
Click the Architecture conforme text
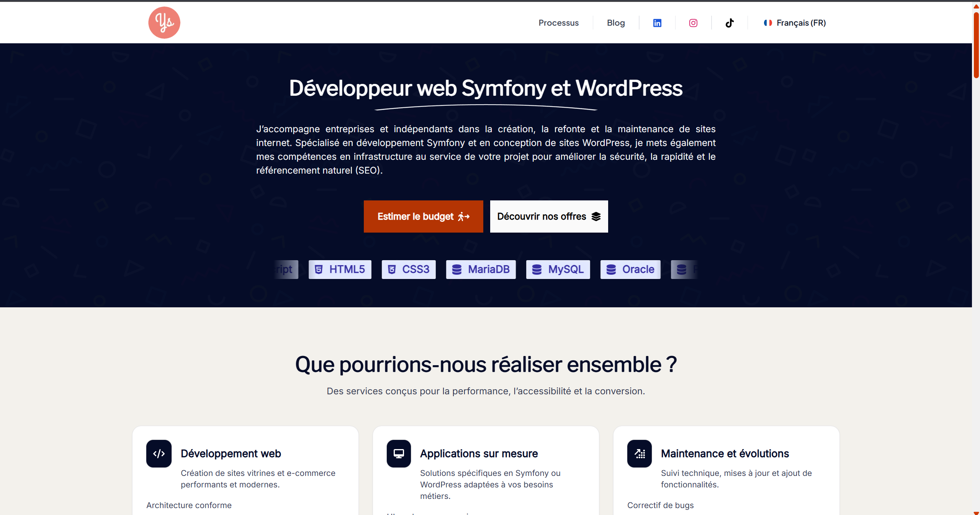[189, 505]
